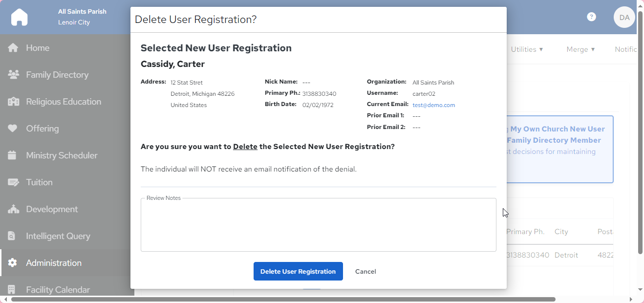This screenshot has height=303, width=644.
Task: Open the Home sidebar icon
Action: tap(13, 48)
